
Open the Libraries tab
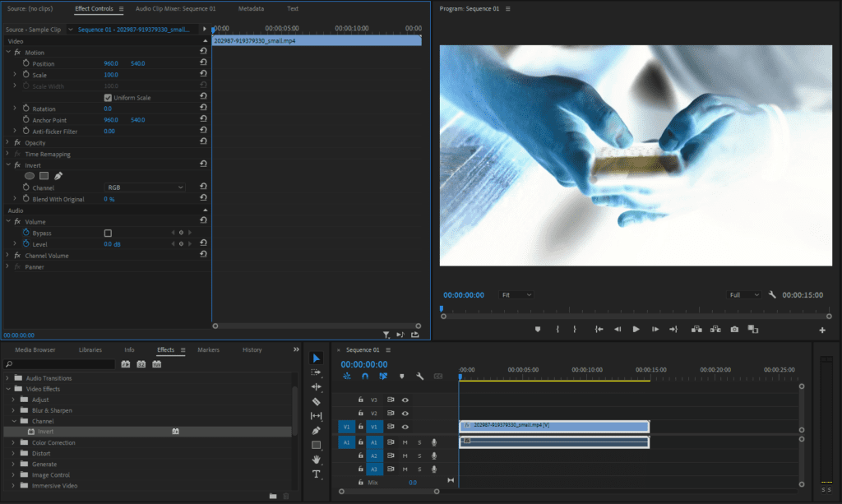point(90,349)
